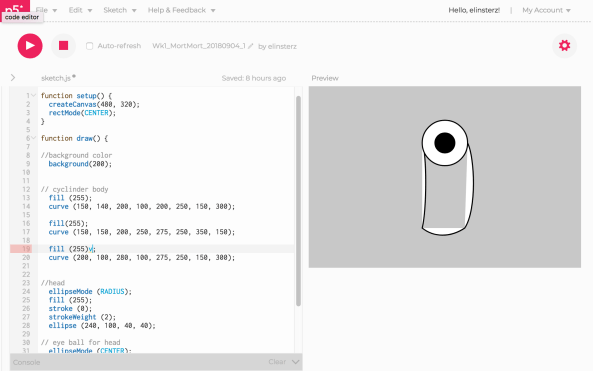Click the background(200) code line
Screen dimensions: 593x371
pos(80,164)
